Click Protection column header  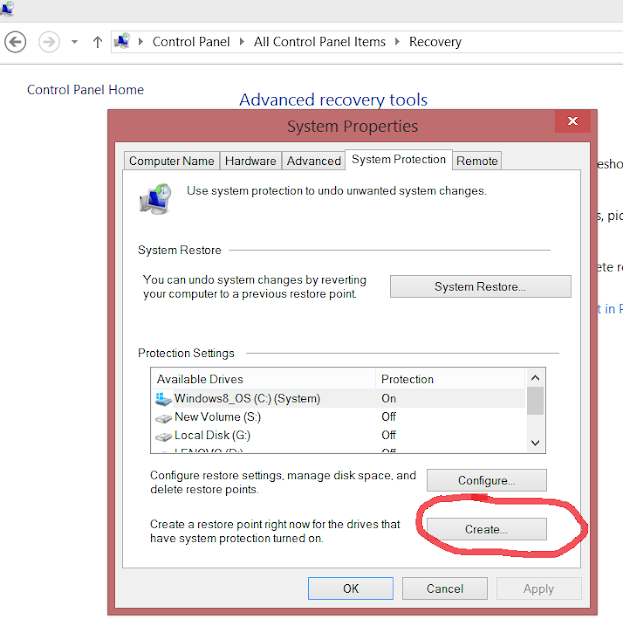[450, 379]
